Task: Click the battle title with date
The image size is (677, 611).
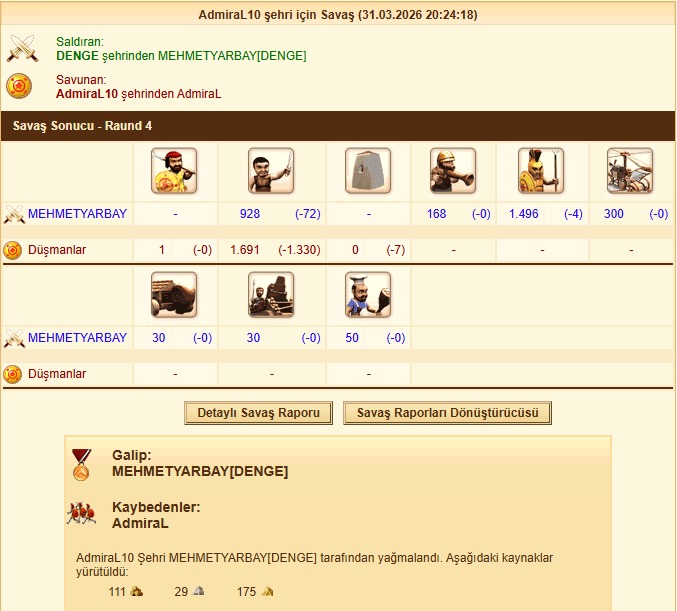Action: [x=338, y=15]
